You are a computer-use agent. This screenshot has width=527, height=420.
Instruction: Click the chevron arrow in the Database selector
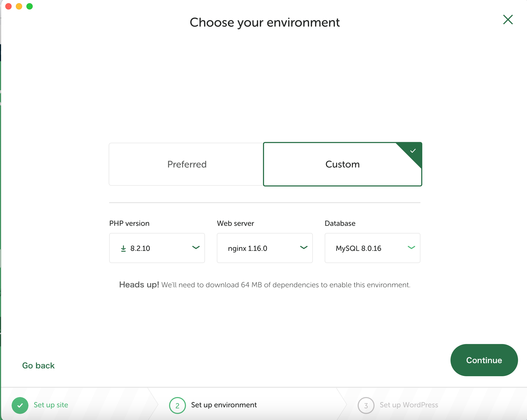click(x=411, y=247)
